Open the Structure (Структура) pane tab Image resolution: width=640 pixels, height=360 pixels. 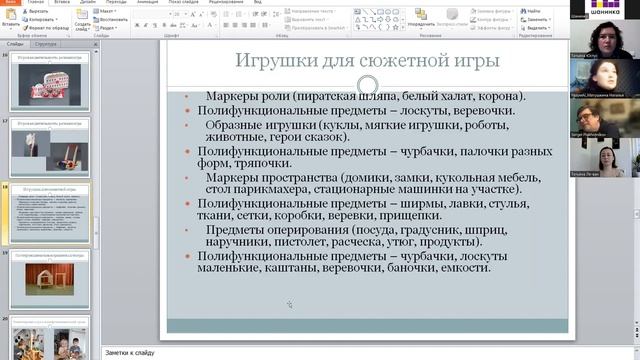45,44
